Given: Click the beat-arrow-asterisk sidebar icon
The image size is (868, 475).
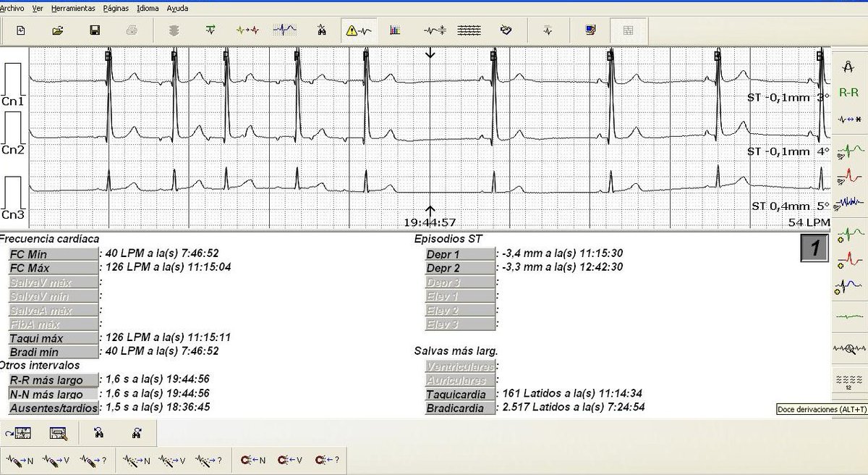Looking at the screenshot, I should click(x=848, y=119).
